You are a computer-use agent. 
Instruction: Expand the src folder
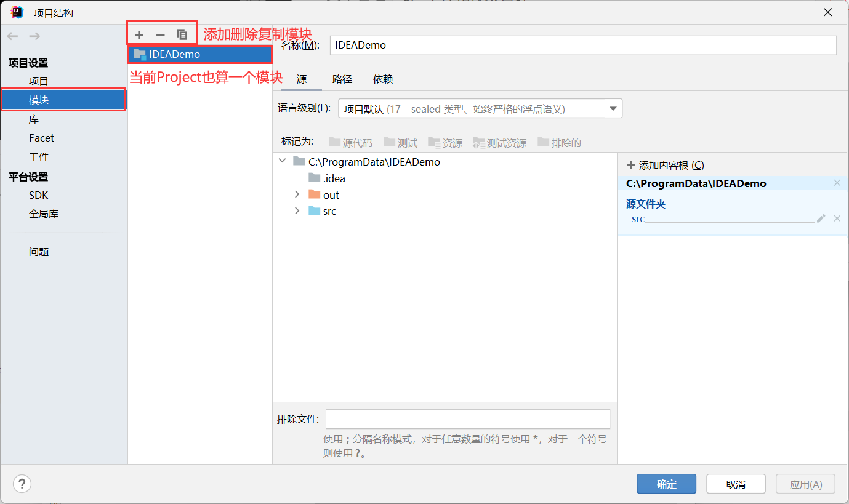pyautogui.click(x=297, y=210)
